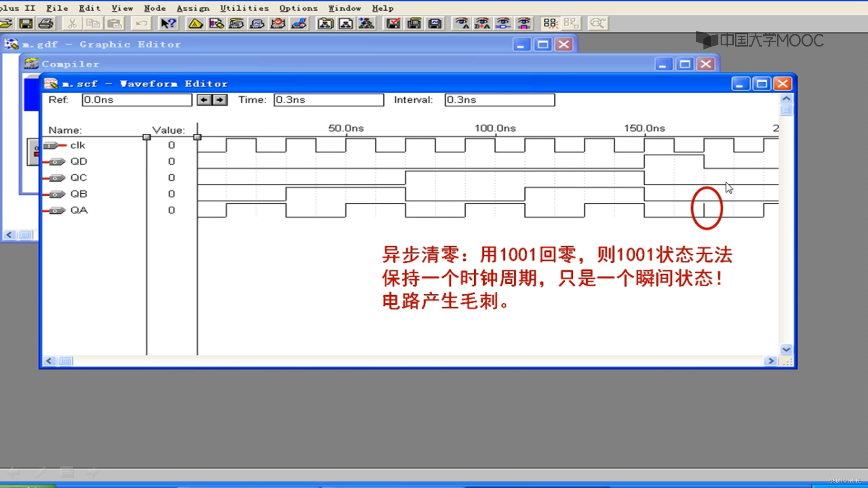Select the QD signal name
This screenshot has height=488, width=868.
pos(79,162)
